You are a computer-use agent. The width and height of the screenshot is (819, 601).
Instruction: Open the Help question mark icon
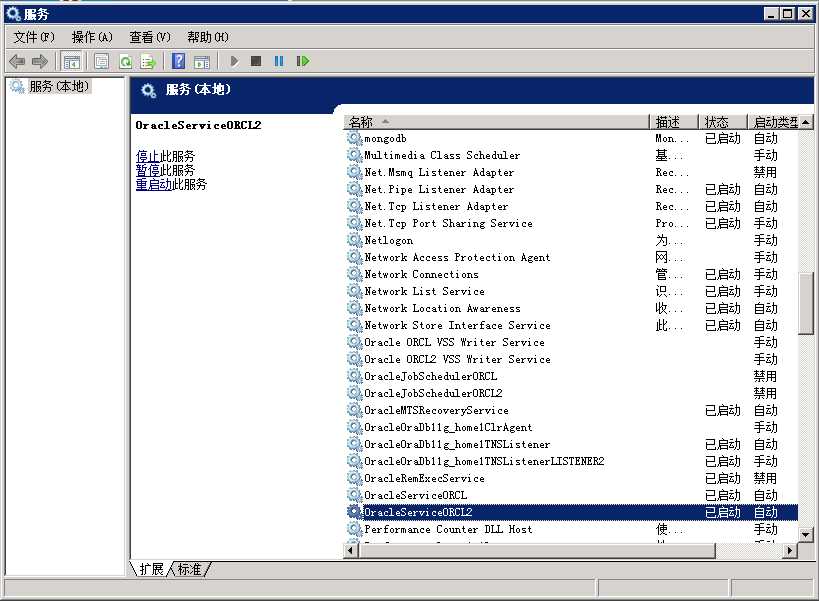179,62
